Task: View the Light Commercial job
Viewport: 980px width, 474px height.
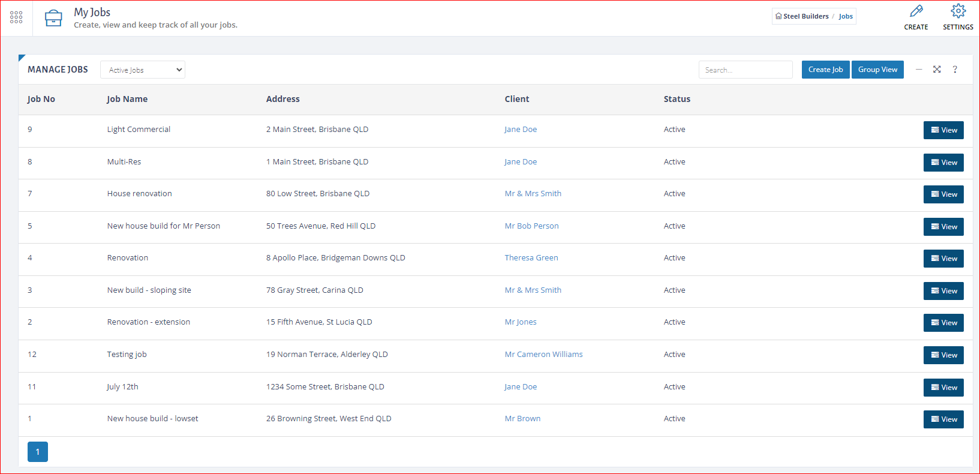Action: point(943,130)
